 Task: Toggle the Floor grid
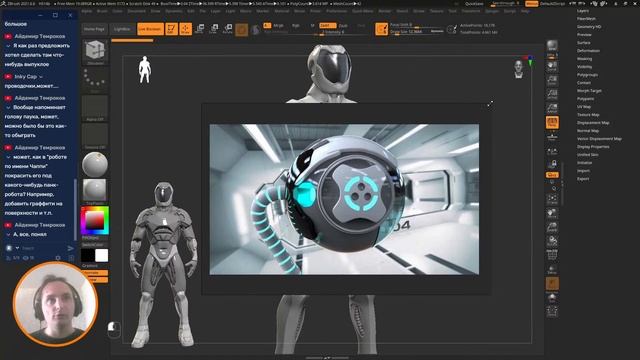point(552,137)
